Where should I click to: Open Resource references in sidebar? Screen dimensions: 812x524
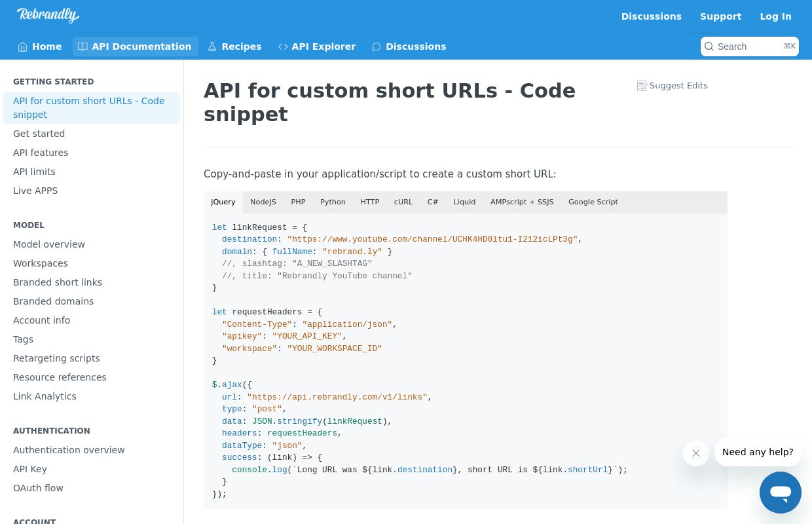92,377
